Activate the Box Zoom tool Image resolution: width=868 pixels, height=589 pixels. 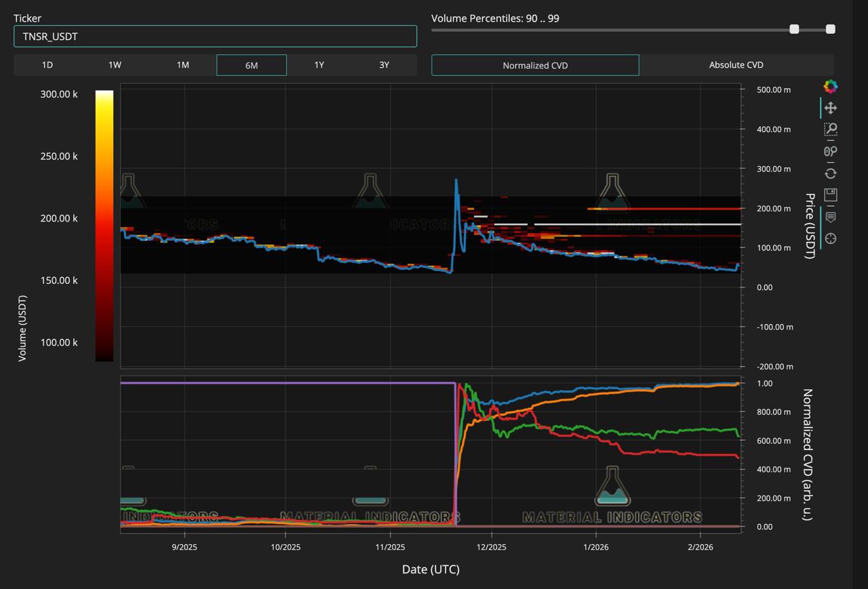[x=830, y=129]
